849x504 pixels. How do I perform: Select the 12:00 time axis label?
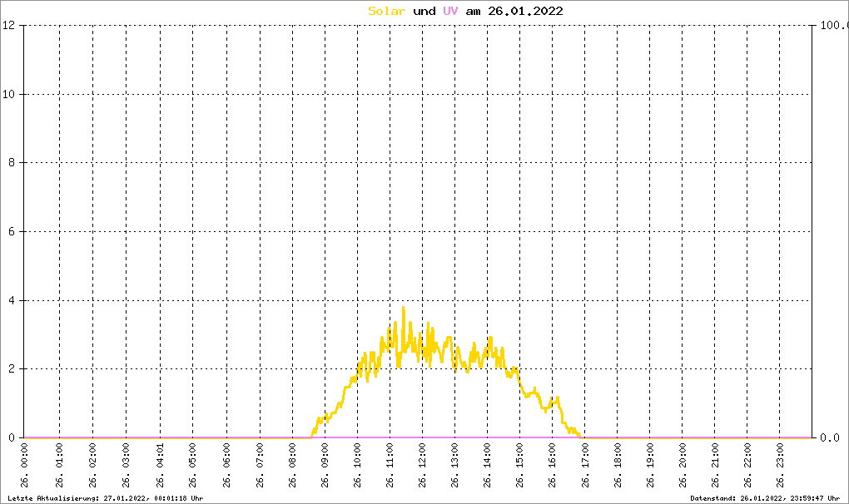[422, 466]
